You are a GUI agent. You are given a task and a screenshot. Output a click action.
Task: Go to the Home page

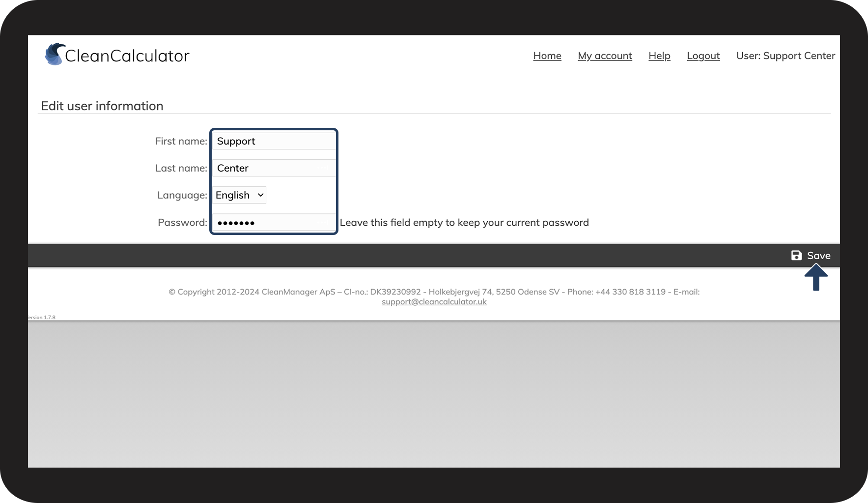(x=547, y=56)
